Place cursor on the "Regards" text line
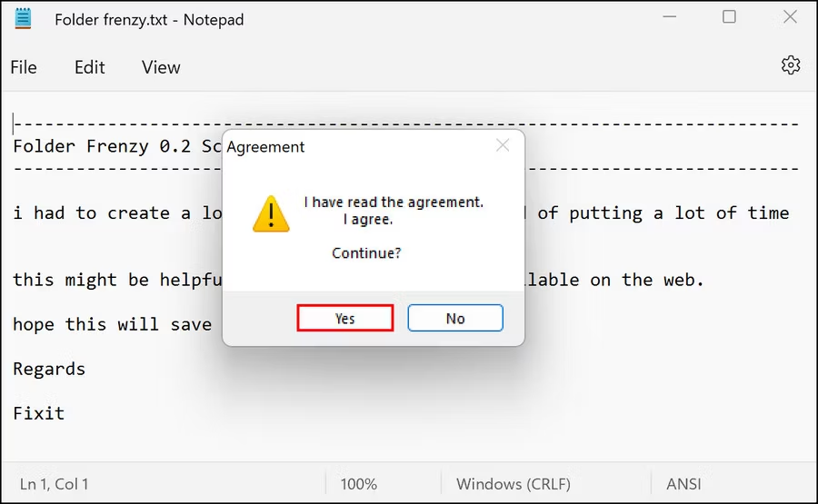This screenshot has width=818, height=504. pyautogui.click(x=49, y=369)
